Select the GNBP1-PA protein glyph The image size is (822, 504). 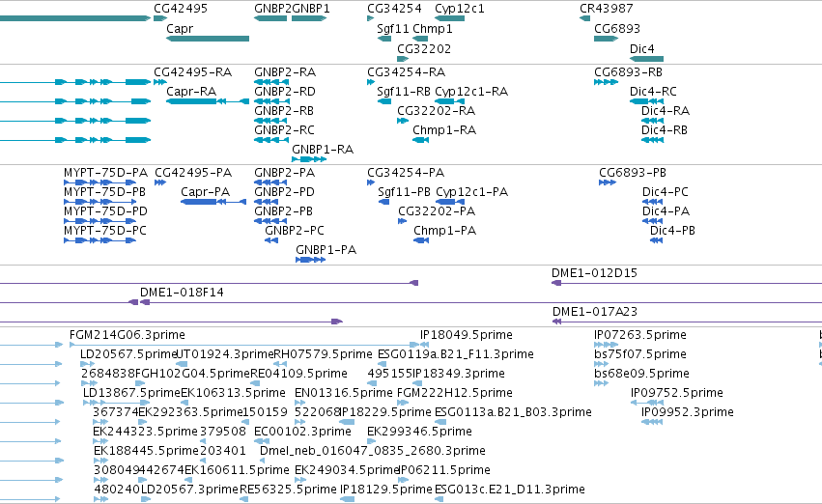tap(310, 260)
